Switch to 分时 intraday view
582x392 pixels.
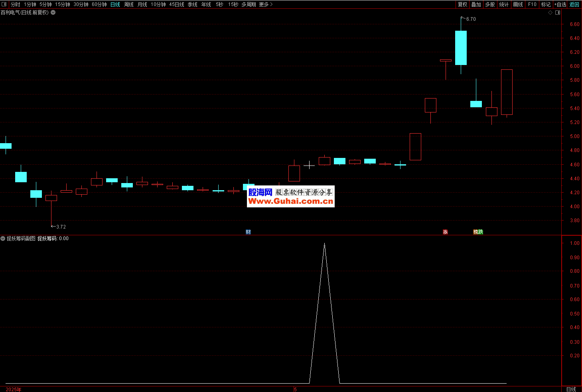coord(15,4)
